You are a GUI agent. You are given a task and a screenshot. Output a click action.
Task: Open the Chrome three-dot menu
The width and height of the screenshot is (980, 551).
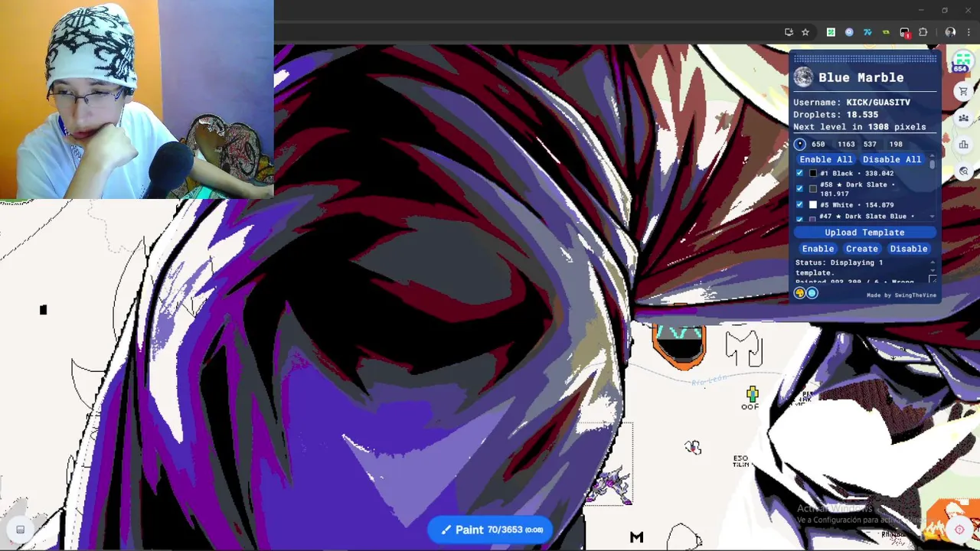point(969,32)
